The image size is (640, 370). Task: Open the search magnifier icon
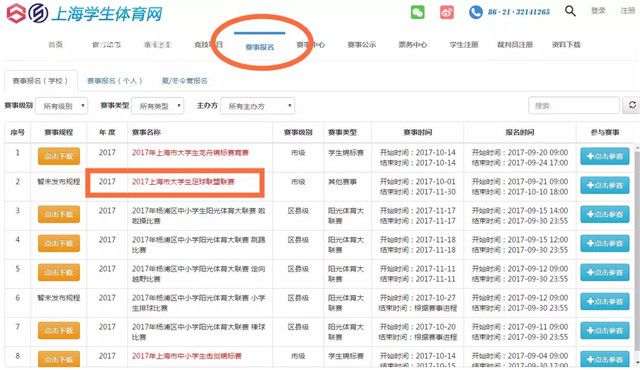tap(570, 11)
